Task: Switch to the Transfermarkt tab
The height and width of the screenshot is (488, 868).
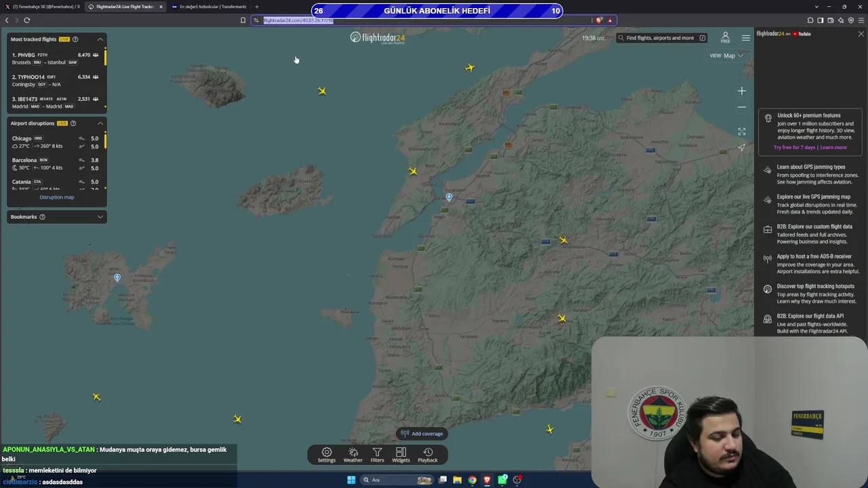Action: point(209,7)
